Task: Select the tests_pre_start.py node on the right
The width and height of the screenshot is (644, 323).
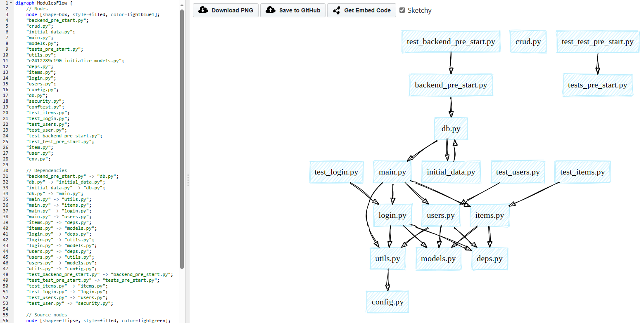Action: pyautogui.click(x=597, y=85)
